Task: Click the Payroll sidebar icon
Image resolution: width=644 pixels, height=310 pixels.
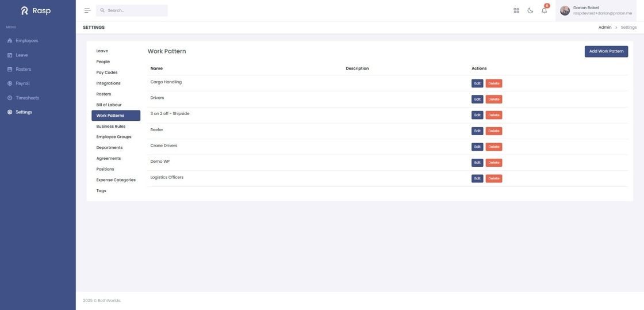Action: coord(10,83)
